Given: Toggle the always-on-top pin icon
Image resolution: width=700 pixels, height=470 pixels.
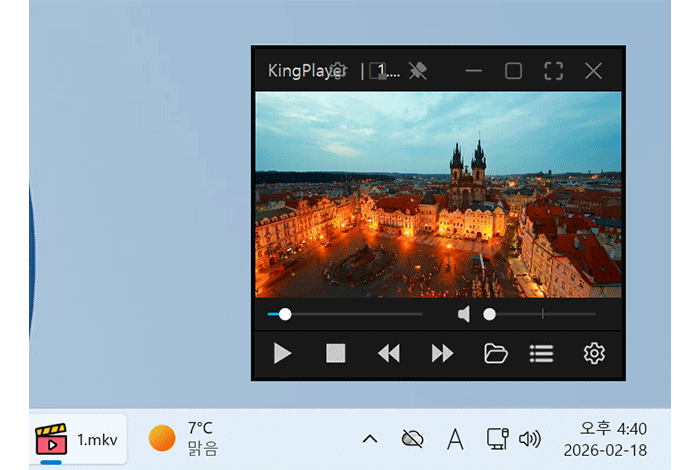Looking at the screenshot, I should (x=418, y=71).
